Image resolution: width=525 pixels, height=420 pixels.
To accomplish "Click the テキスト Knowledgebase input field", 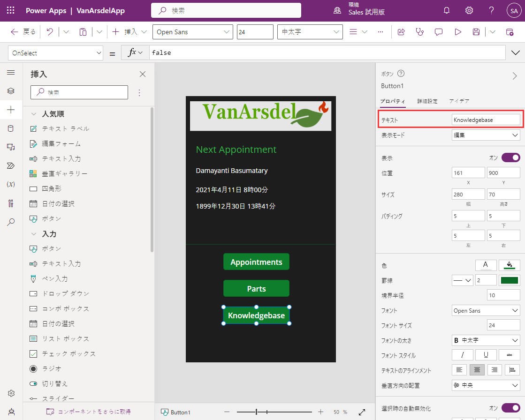I will [486, 120].
